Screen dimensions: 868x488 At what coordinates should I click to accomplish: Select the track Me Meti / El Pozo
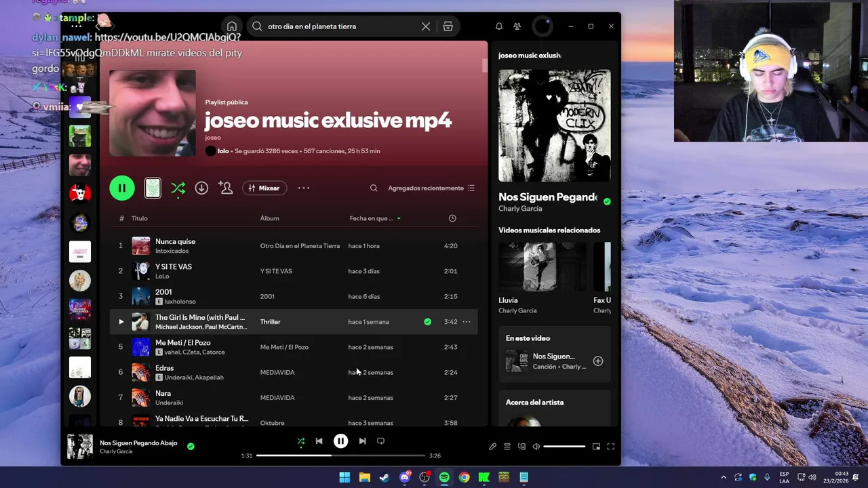pos(183,342)
